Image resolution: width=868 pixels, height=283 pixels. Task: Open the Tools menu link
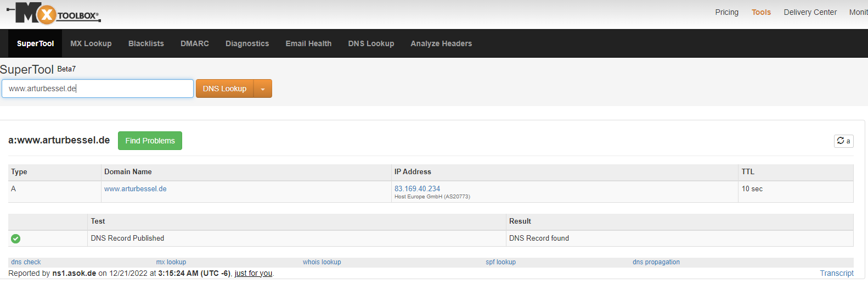[x=761, y=12]
